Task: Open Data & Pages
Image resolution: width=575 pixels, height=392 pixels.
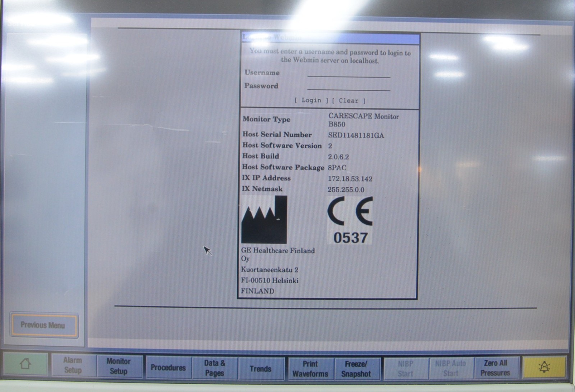Action: [x=215, y=368]
